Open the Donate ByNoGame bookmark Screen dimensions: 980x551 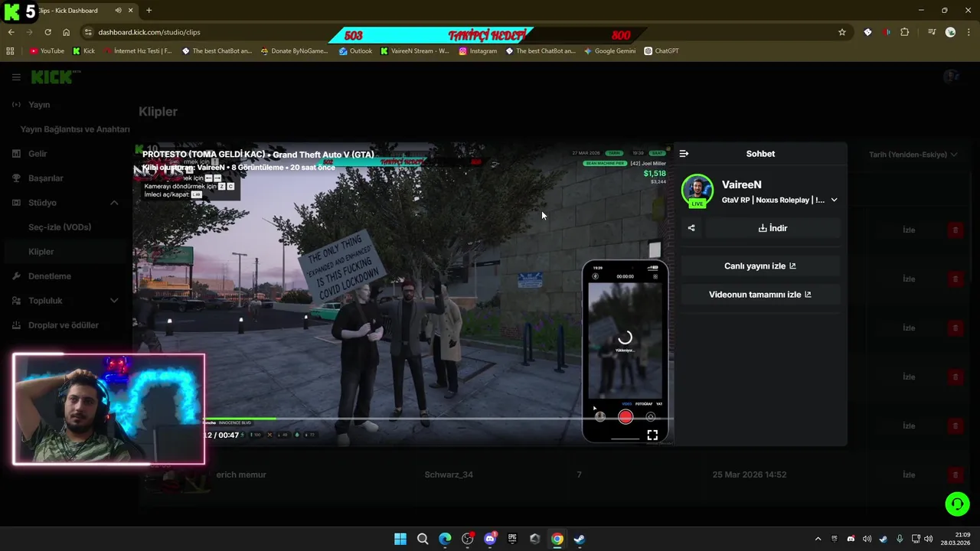coord(294,51)
